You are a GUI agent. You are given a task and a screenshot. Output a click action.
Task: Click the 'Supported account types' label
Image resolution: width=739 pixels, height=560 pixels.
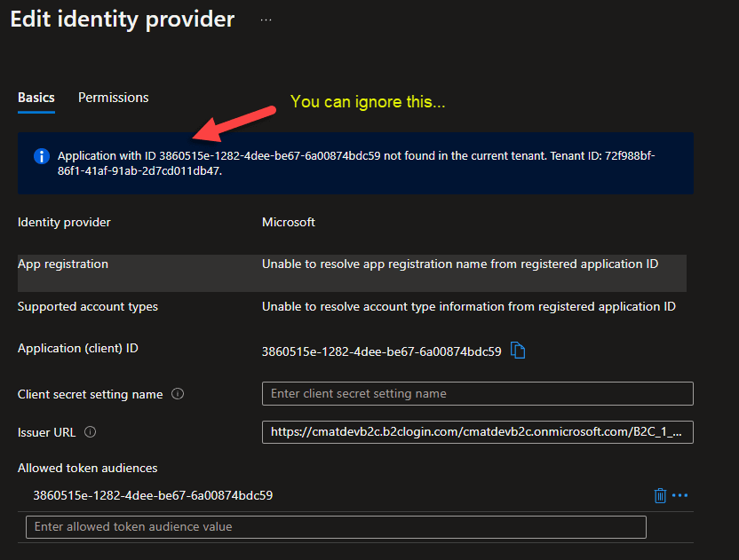88,306
